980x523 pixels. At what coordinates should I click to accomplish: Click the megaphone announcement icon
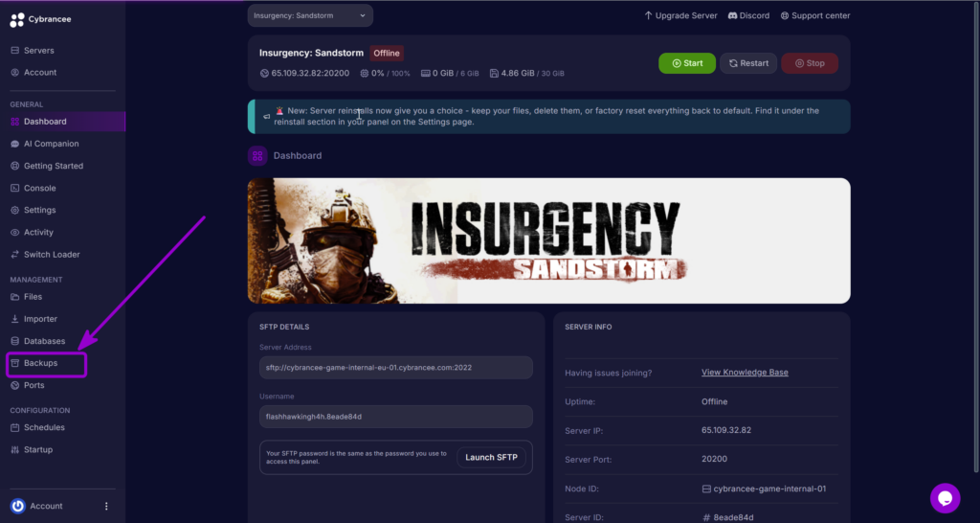point(266,116)
